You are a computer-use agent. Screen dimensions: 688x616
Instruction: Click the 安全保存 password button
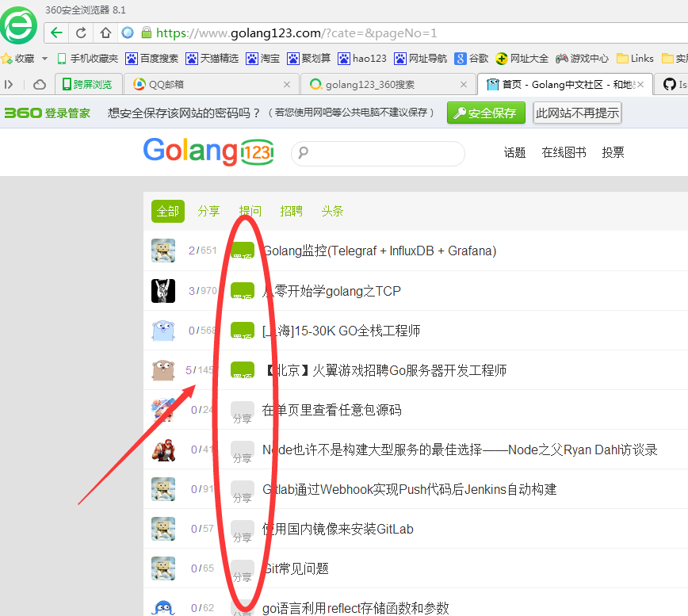click(486, 113)
